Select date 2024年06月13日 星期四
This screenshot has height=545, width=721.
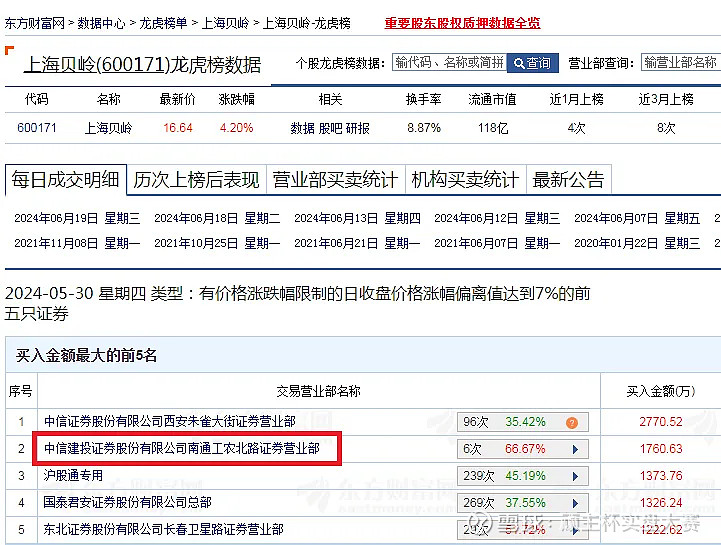tap(357, 218)
